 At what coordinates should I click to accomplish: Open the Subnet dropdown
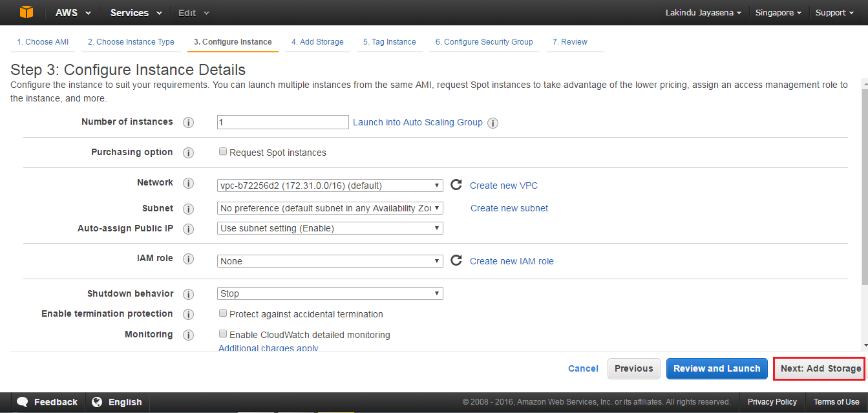click(x=330, y=208)
